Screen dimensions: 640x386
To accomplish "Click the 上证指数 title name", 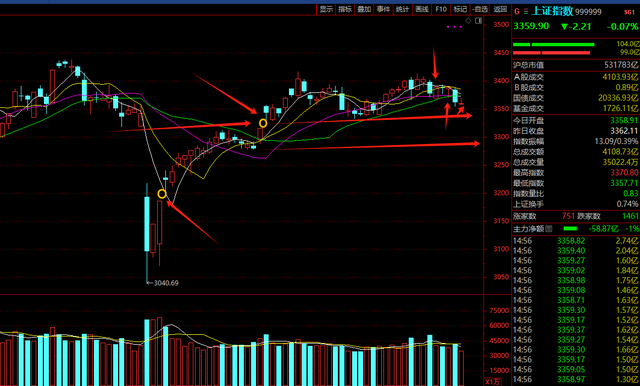I will (552, 11).
